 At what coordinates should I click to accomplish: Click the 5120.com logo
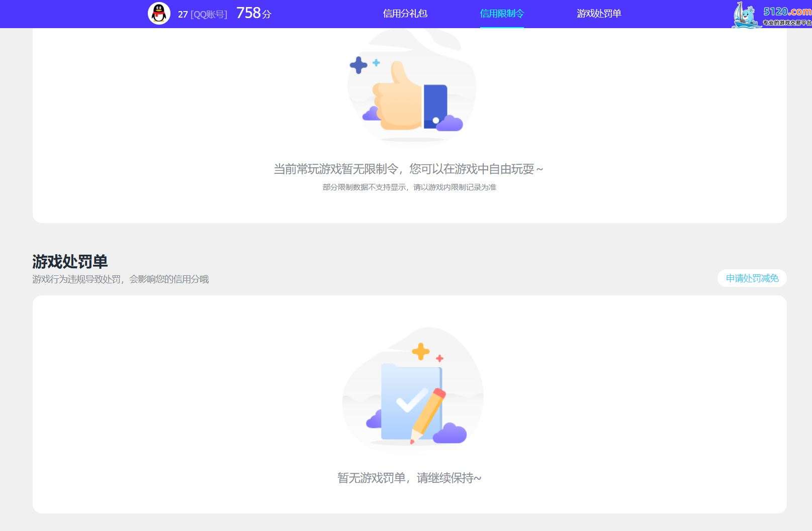tap(771, 14)
